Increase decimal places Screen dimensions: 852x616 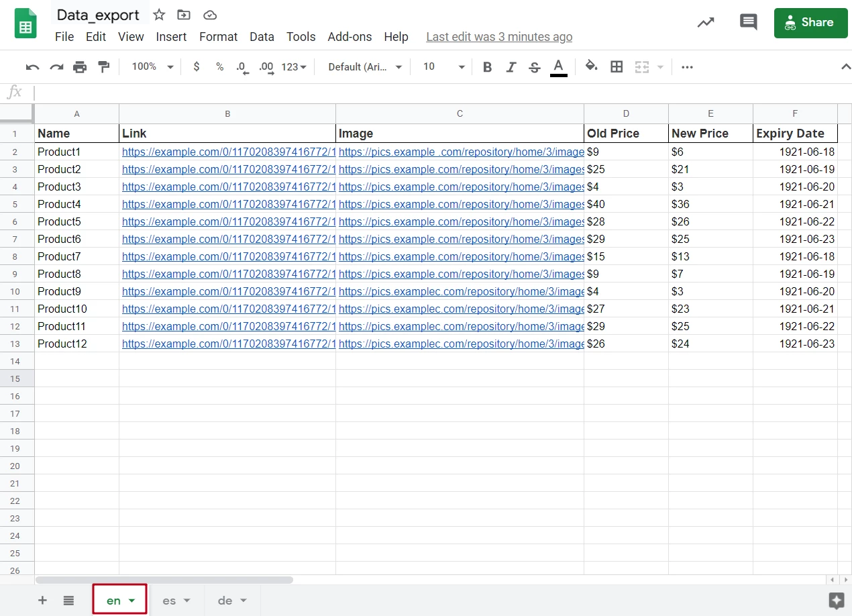266,67
